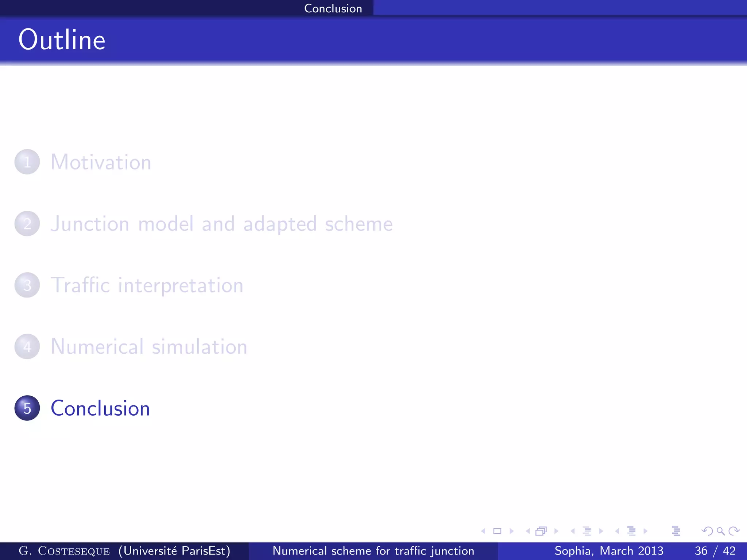Open the Conclusion section in header bar

333,8
